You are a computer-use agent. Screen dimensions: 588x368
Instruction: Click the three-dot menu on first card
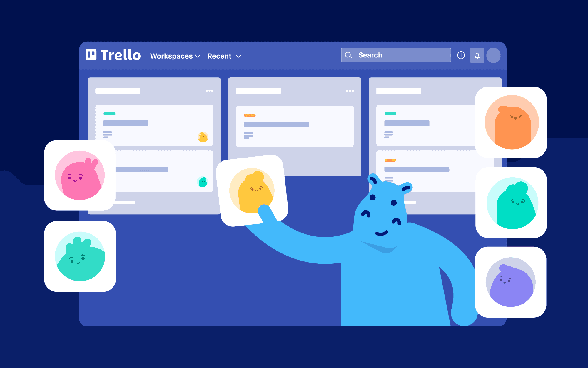coord(209,91)
